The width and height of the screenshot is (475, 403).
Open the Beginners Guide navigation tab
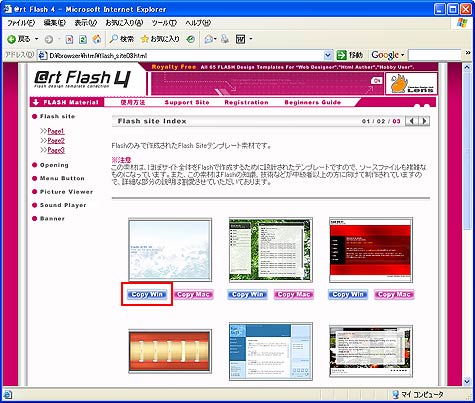tap(313, 102)
